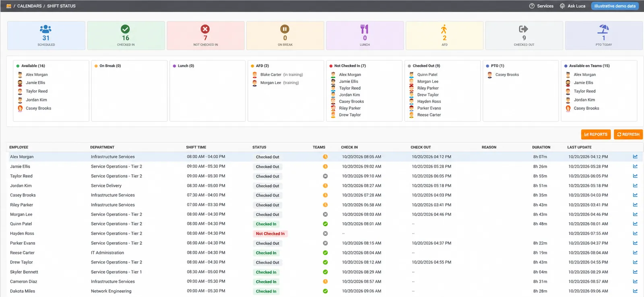Click the Reports button
Viewport: 644px width, 297px height.
596,134
